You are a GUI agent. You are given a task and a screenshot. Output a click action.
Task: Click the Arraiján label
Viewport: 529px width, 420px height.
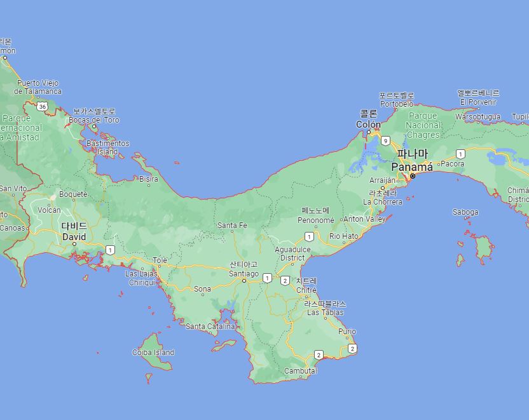click(x=382, y=180)
